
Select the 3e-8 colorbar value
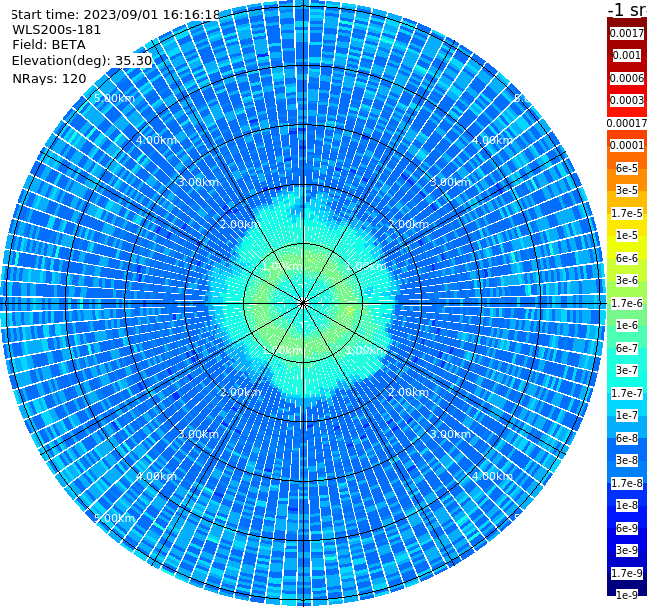pyautogui.click(x=627, y=461)
